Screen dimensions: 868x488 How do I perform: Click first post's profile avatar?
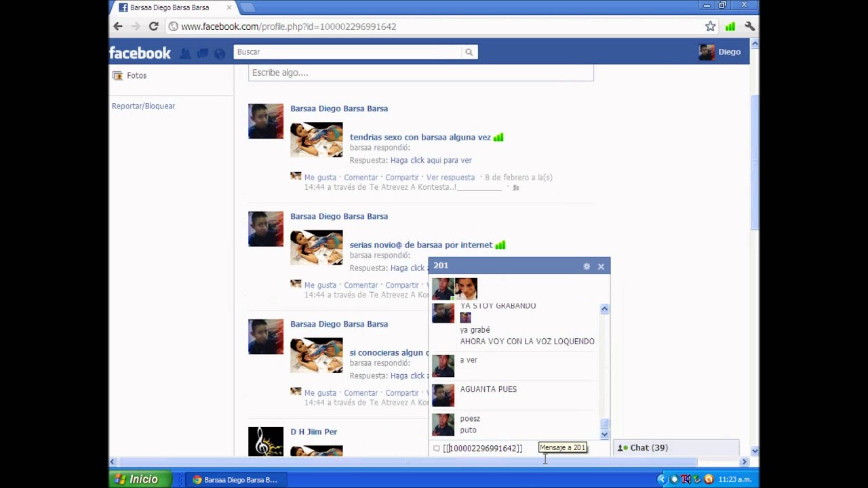click(266, 121)
